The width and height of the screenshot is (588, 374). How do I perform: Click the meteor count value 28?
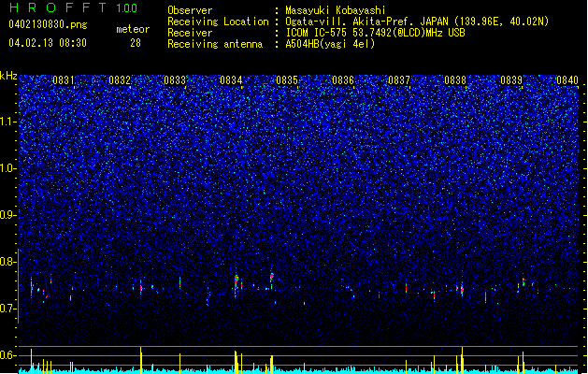click(x=136, y=43)
